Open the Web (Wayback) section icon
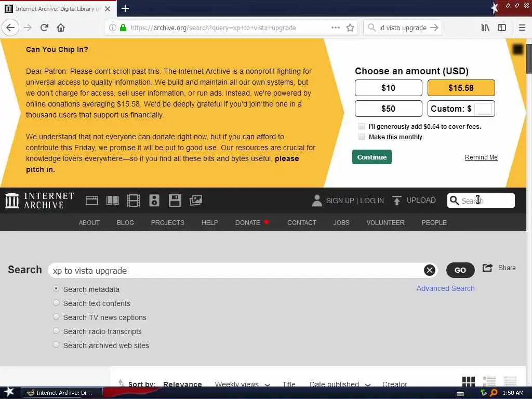 point(92,201)
